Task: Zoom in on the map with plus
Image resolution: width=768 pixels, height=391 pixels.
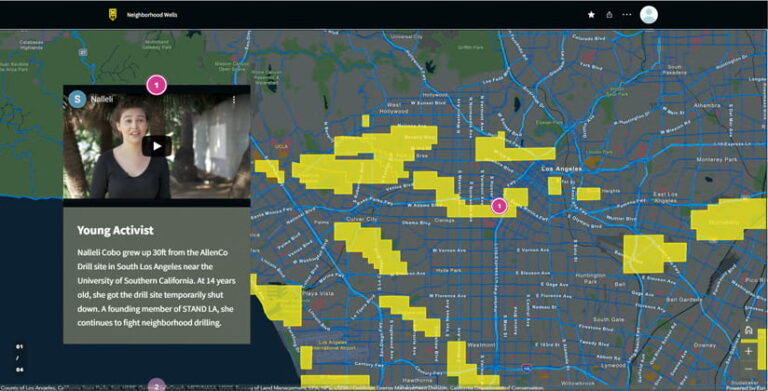Action: click(x=748, y=351)
